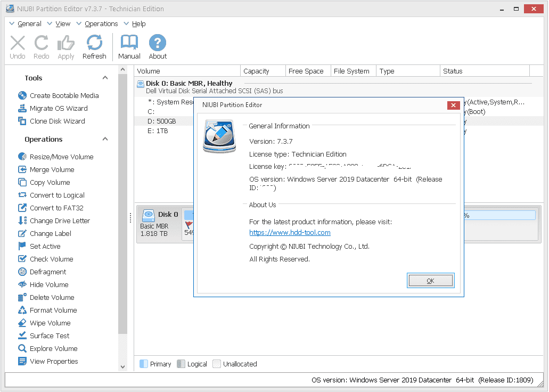Image resolution: width=549 pixels, height=392 pixels.
Task: Choose Convert to FAT32 operation
Action: [51, 208]
